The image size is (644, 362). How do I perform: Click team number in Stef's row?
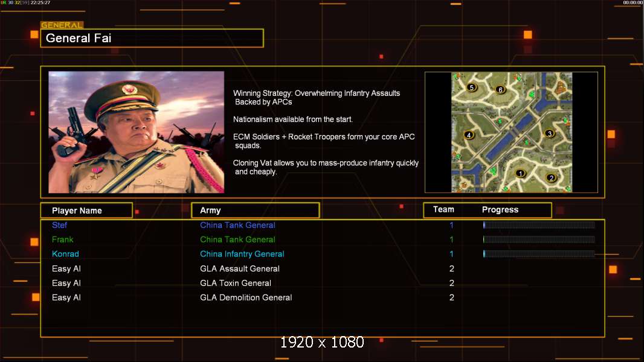(451, 225)
